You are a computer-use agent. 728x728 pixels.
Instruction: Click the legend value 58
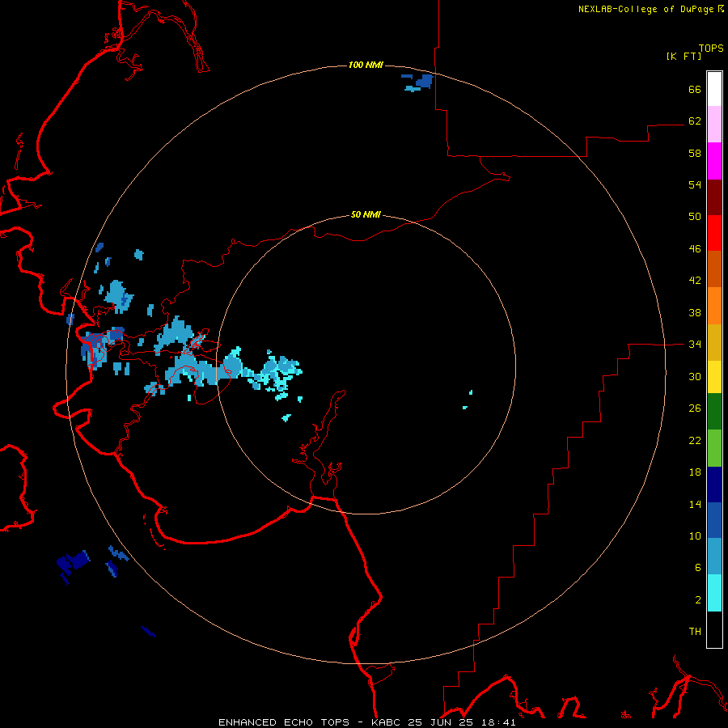[695, 153]
